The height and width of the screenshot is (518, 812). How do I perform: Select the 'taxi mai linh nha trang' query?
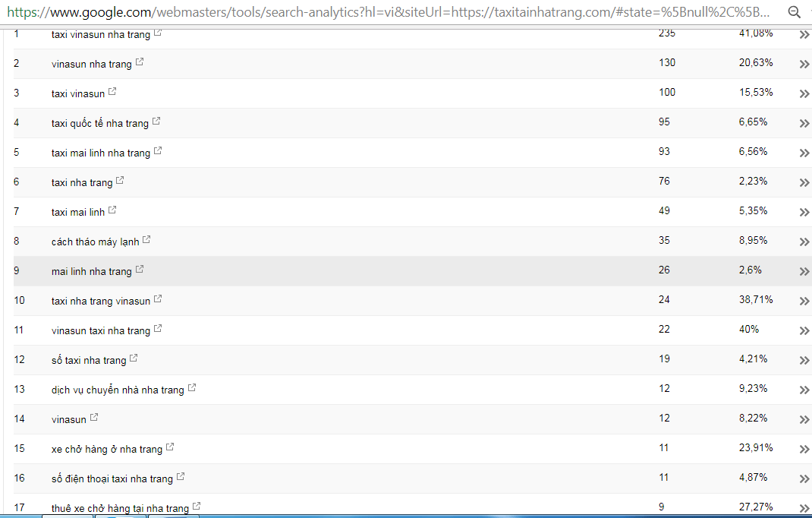coord(101,153)
